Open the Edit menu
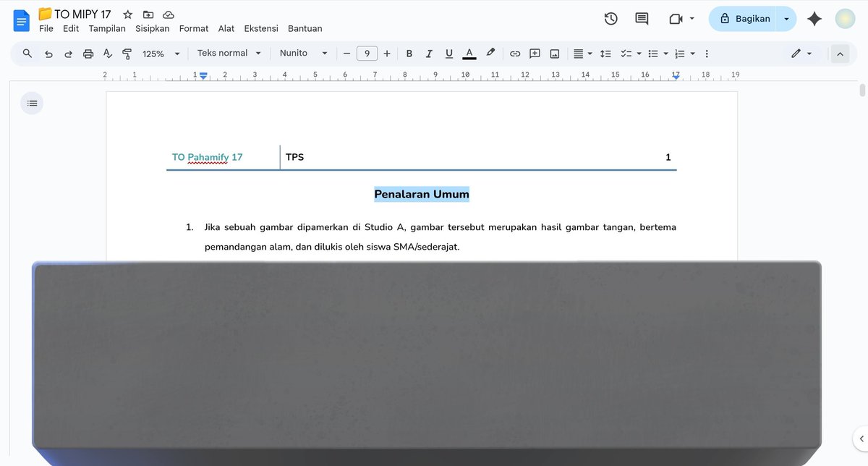The image size is (868, 466). (71, 29)
